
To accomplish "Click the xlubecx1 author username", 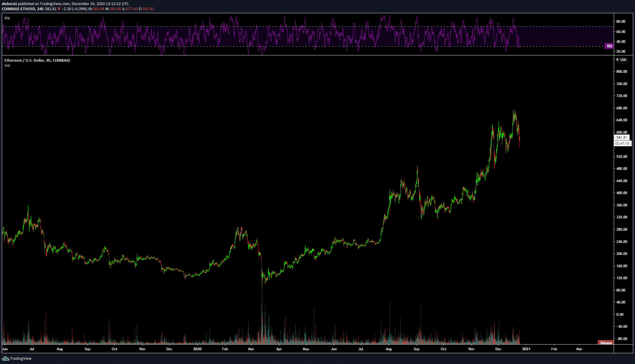I will pyautogui.click(x=9, y=4).
